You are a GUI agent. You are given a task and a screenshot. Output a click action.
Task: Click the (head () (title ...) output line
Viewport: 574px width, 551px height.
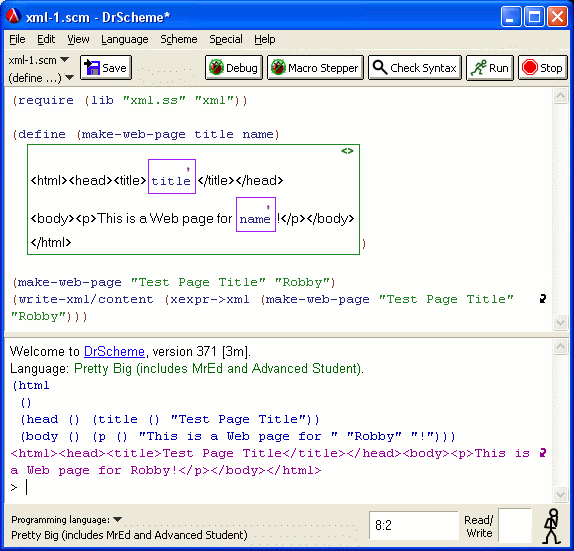click(x=170, y=419)
